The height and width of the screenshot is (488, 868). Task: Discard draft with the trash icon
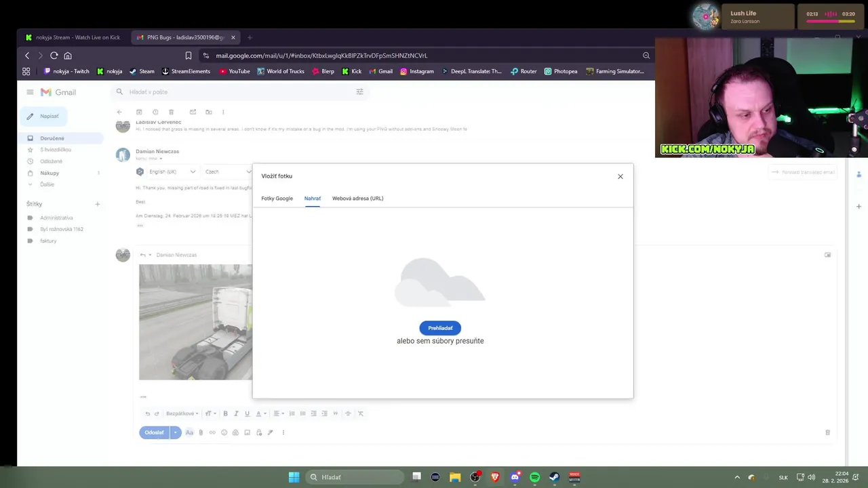(x=827, y=432)
